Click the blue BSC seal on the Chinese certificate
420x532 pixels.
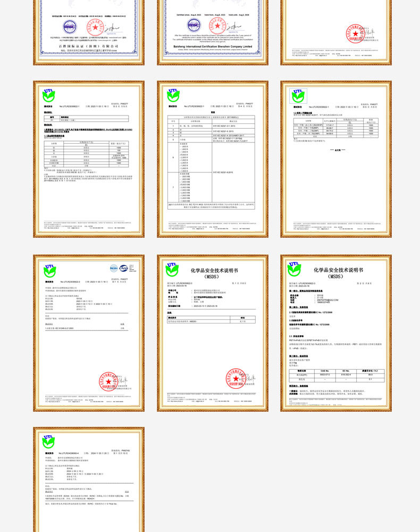coord(70,27)
